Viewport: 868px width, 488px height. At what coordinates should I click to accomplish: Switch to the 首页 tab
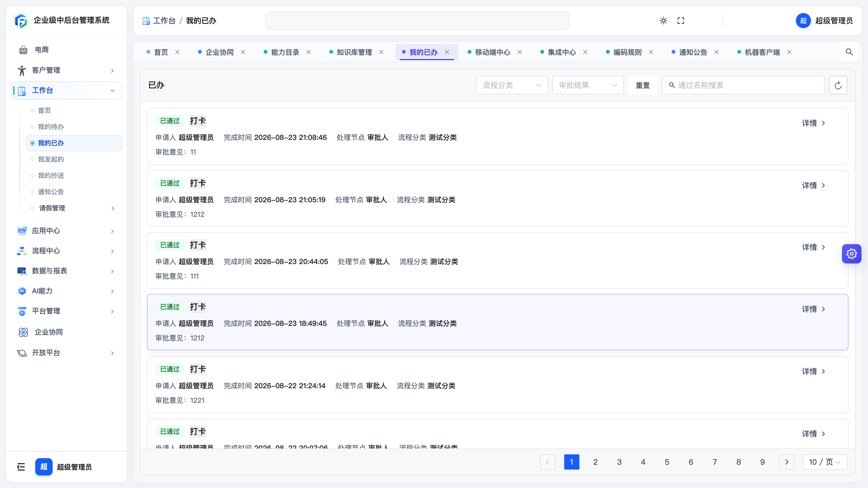[161, 52]
